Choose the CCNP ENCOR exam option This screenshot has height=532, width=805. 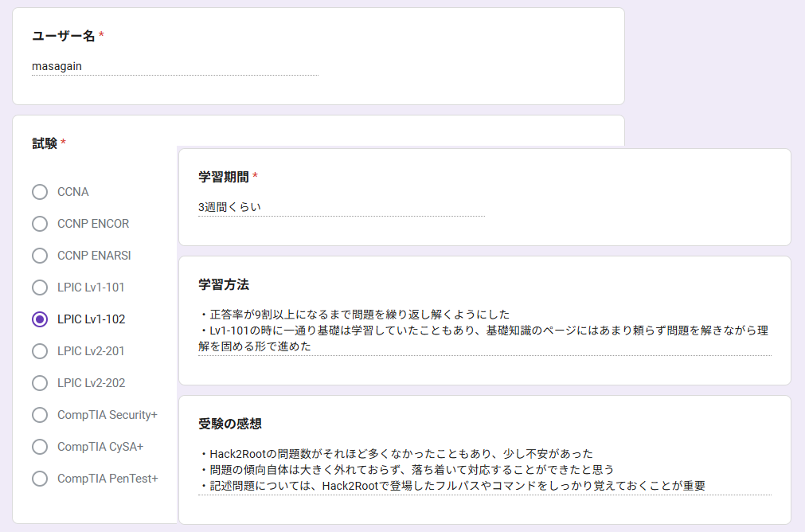[x=40, y=224]
